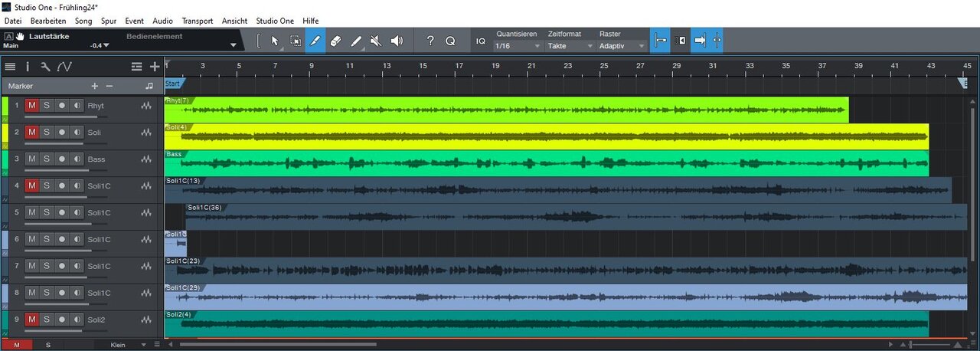
Task: Open the track list icon
Action: pos(10,67)
